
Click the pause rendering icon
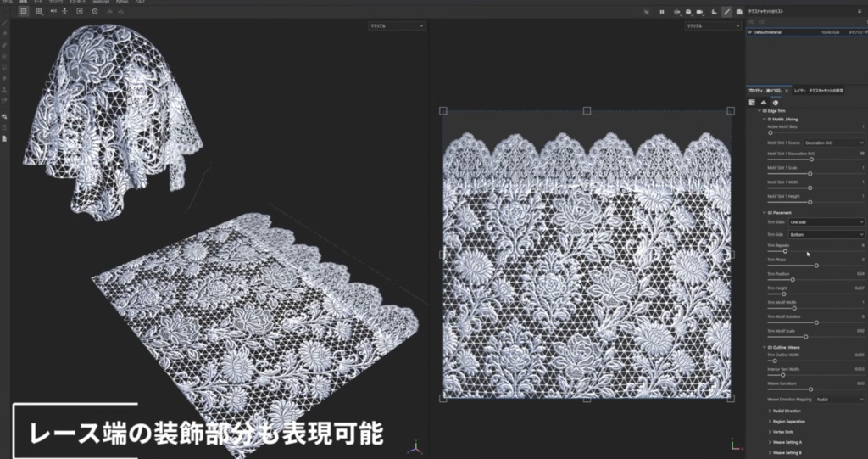pyautogui.click(x=661, y=12)
